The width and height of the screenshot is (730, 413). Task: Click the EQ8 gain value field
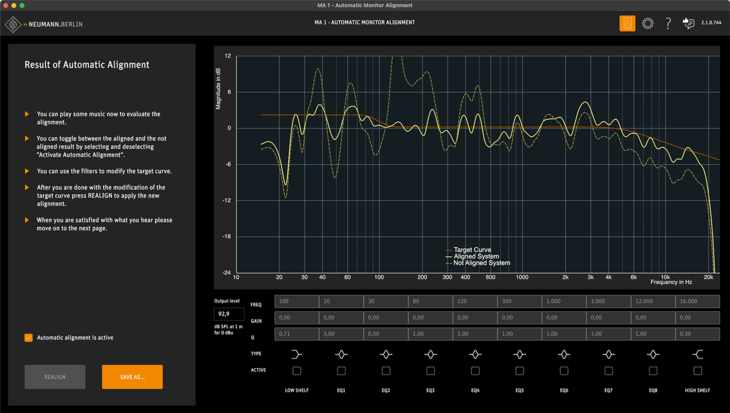pyautogui.click(x=653, y=318)
